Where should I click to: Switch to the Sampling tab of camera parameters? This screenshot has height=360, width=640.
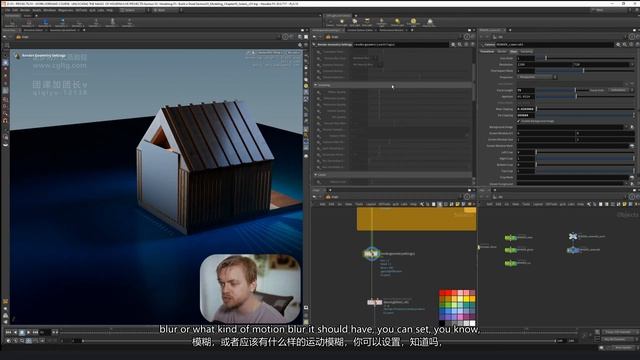tap(527, 51)
